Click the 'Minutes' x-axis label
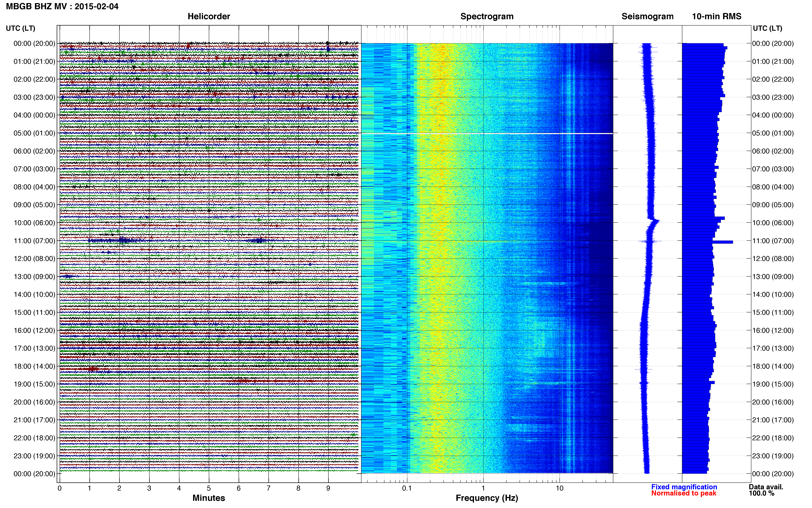Image resolution: width=812 pixels, height=508 pixels. point(209,498)
